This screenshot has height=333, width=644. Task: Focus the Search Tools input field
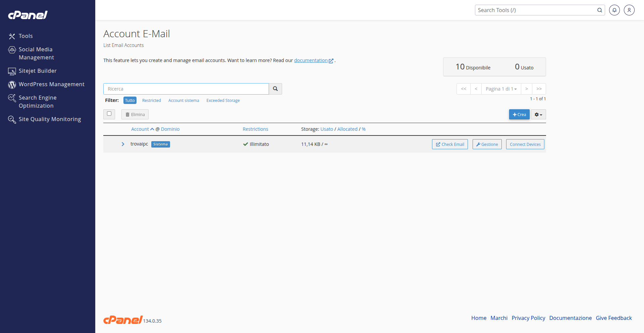point(536,10)
